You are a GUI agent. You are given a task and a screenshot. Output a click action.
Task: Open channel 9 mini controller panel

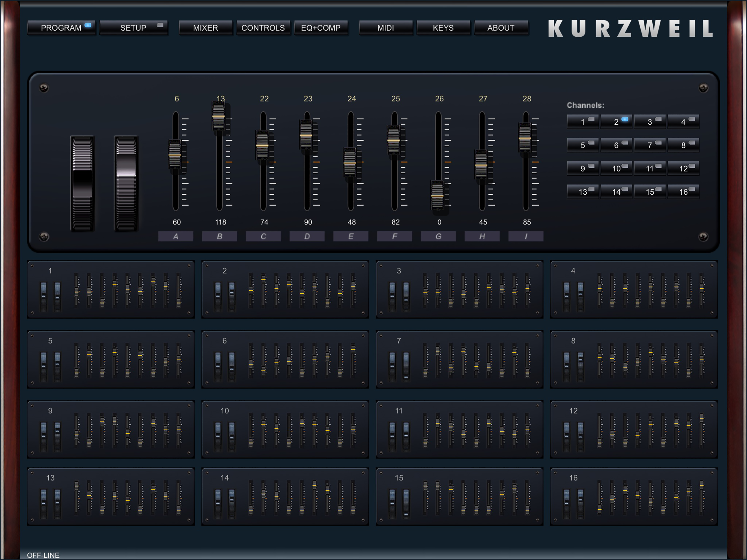[x=111, y=429]
